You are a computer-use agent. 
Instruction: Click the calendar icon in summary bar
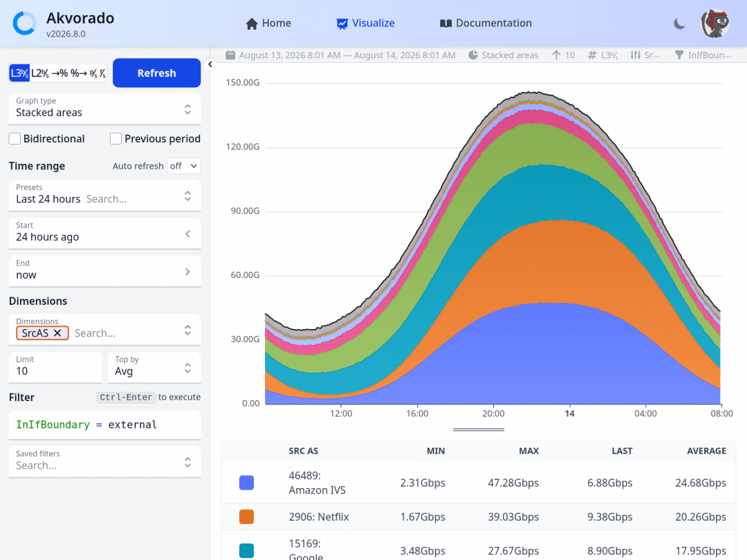pyautogui.click(x=230, y=55)
